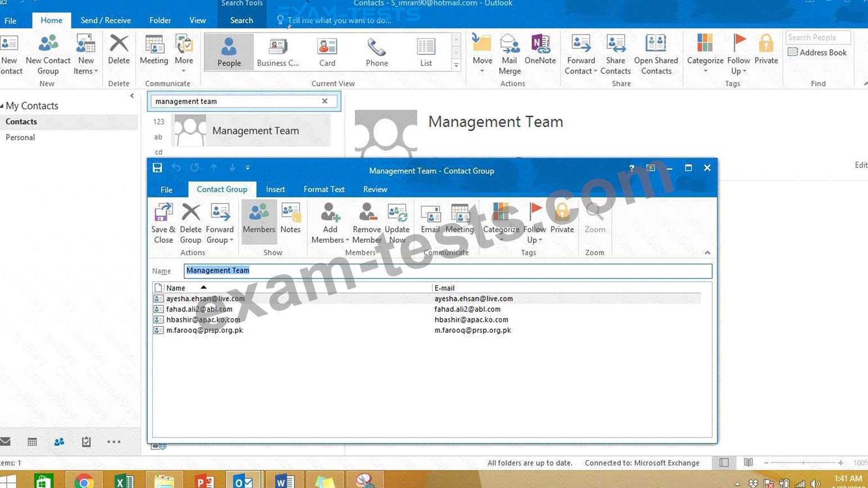This screenshot has height=488, width=868.
Task: Click Share Contacts icon
Action: [616, 55]
